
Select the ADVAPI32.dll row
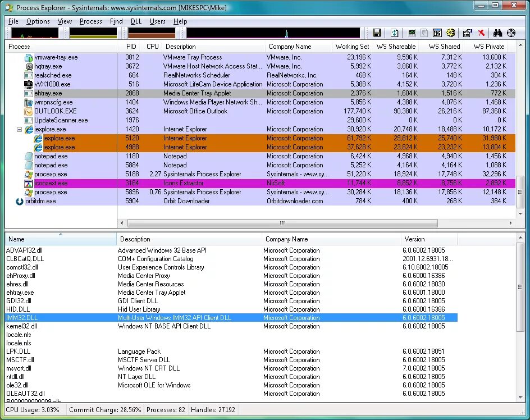(231, 250)
